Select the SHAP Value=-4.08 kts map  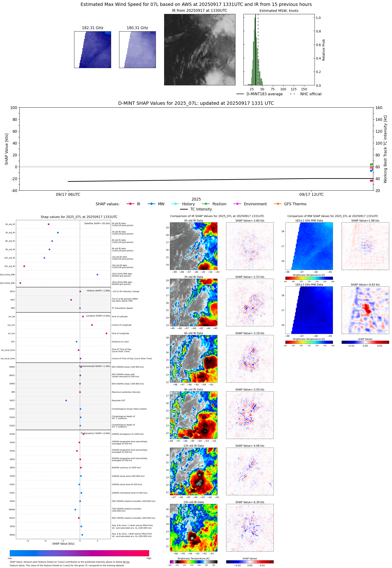(x=250, y=471)
